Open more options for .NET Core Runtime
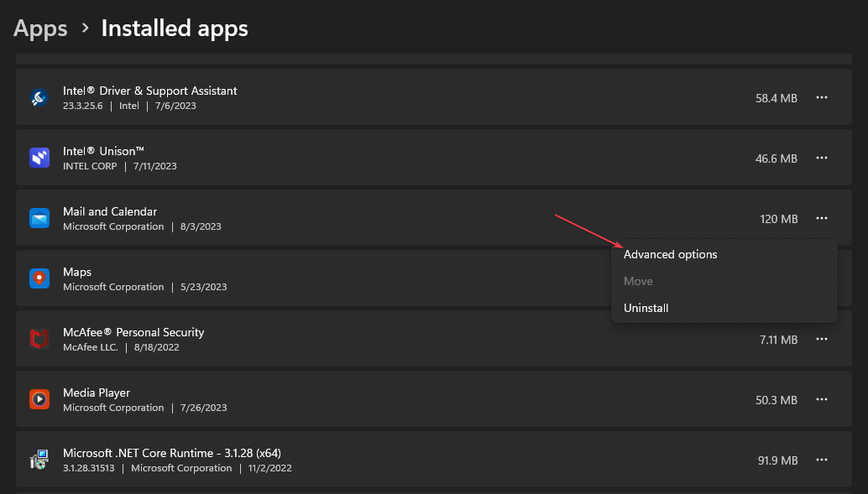 pyautogui.click(x=822, y=460)
